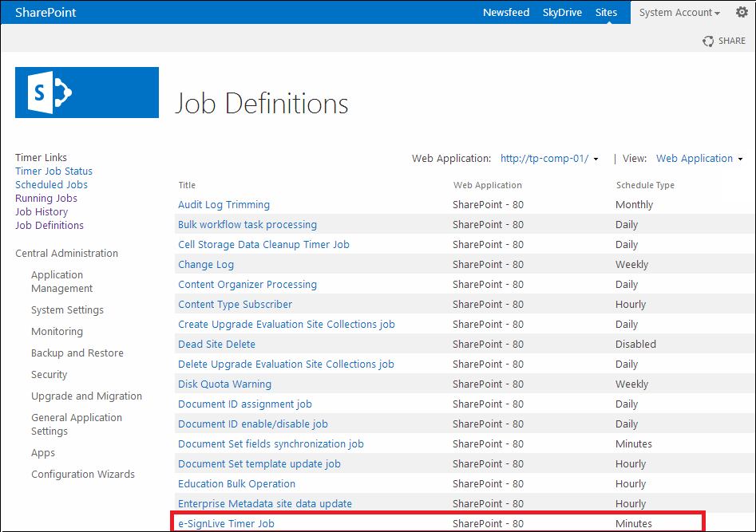Viewport: 756px width, 532px height.
Task: Click the SharePoint brand text
Action: click(x=46, y=13)
